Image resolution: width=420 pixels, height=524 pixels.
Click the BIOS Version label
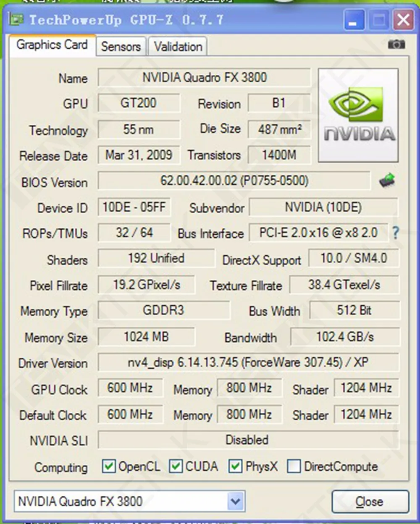pos(55,182)
